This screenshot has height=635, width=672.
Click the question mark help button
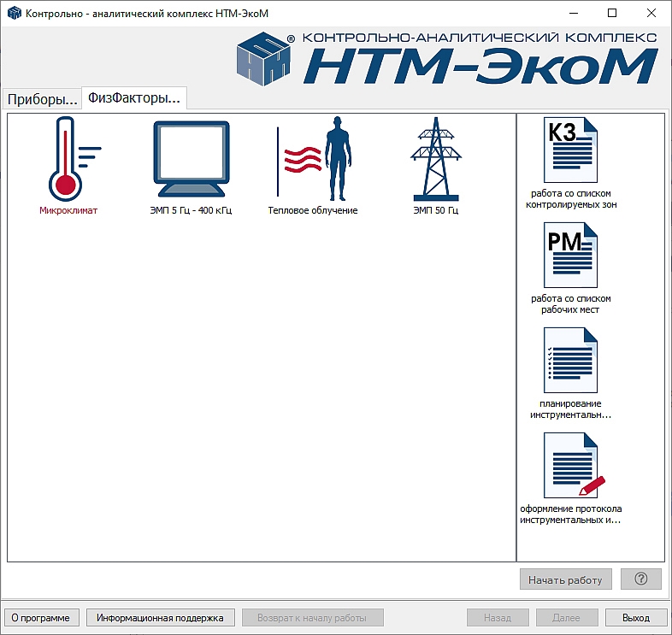point(641,579)
